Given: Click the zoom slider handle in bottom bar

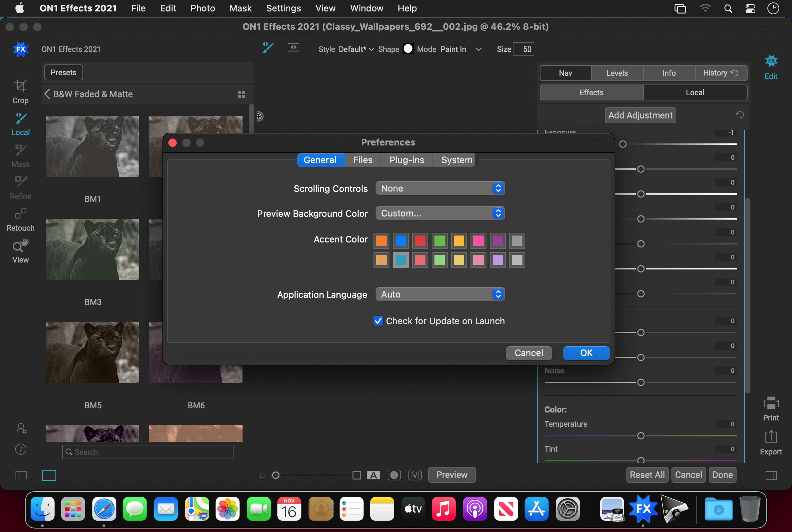Looking at the screenshot, I should [276, 475].
